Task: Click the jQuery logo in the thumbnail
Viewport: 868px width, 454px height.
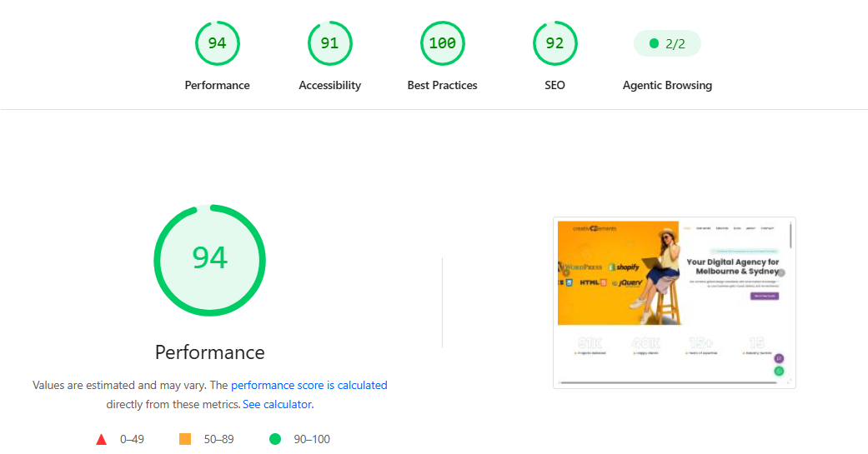Action: click(x=627, y=282)
